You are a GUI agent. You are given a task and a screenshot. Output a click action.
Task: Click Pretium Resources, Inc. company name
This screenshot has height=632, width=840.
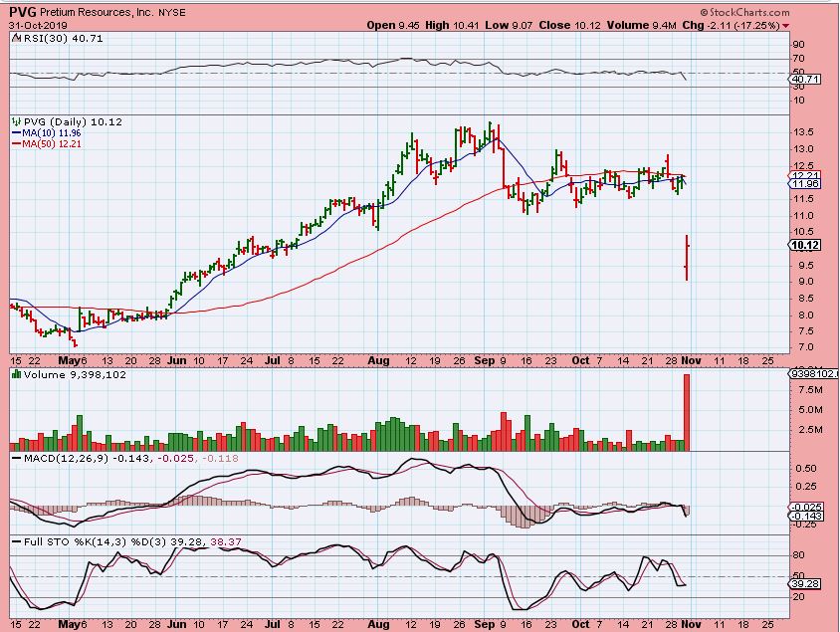click(97, 12)
